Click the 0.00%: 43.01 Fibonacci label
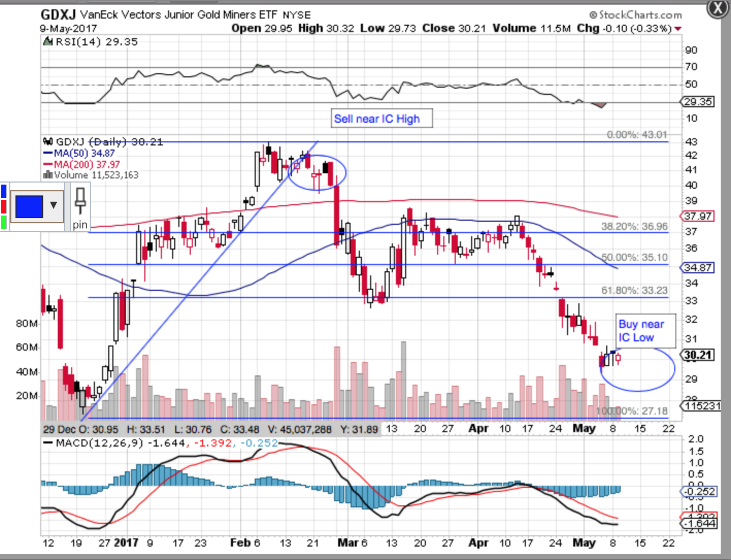 tap(637, 135)
